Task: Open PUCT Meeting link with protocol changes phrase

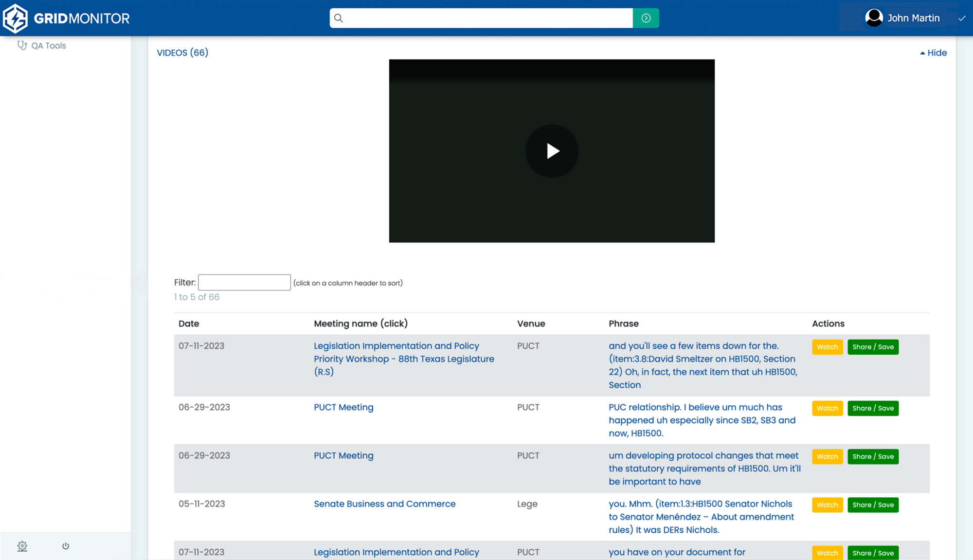Action: point(343,455)
